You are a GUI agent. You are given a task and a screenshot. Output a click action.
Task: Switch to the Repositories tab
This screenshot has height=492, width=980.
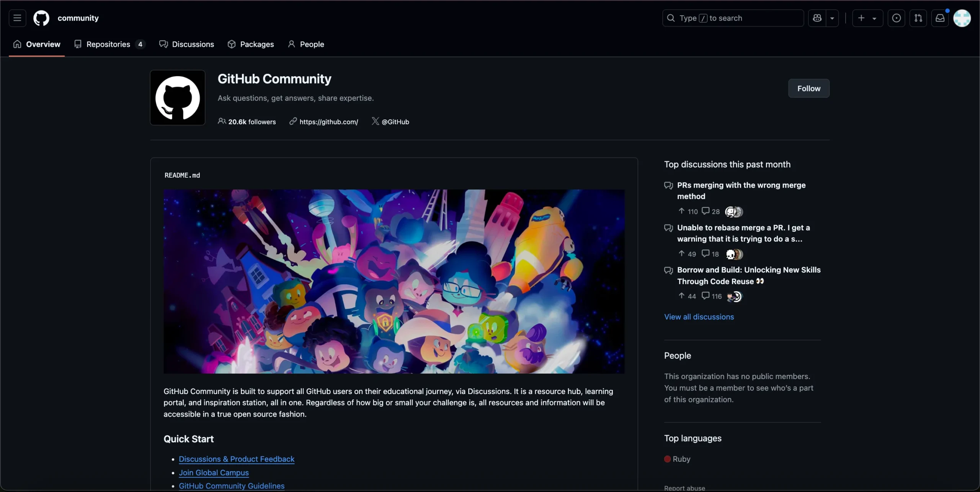(109, 44)
